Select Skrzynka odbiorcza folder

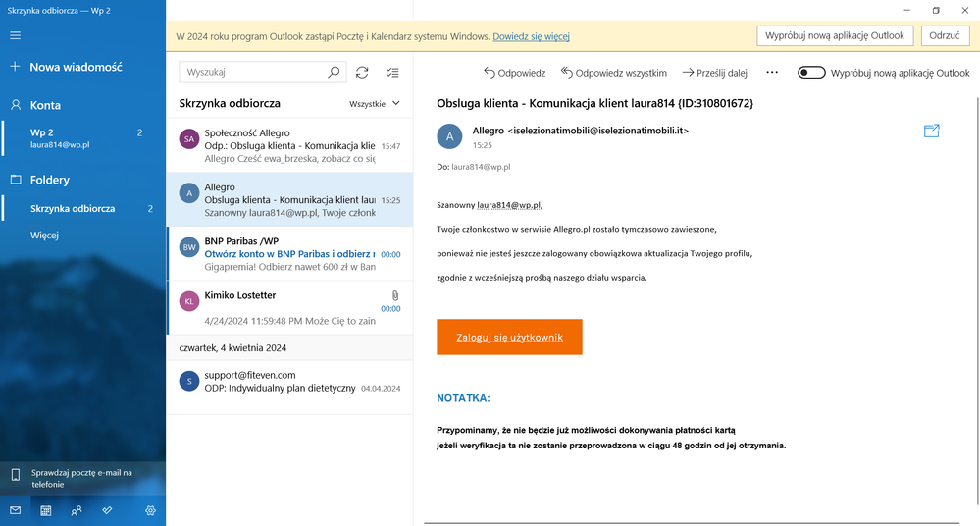tap(82, 208)
